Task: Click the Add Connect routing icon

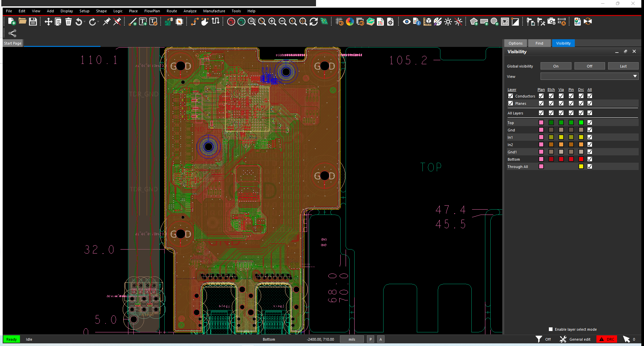Action: 195,22
